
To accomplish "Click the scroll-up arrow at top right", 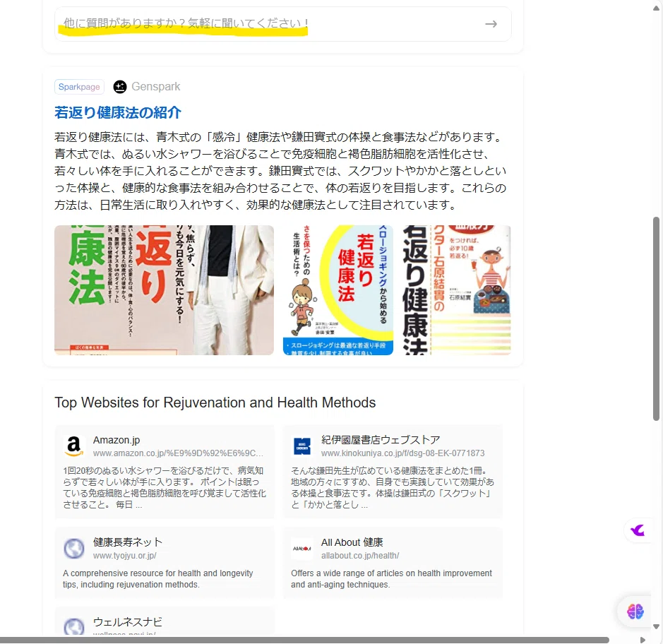I will 656,8.
